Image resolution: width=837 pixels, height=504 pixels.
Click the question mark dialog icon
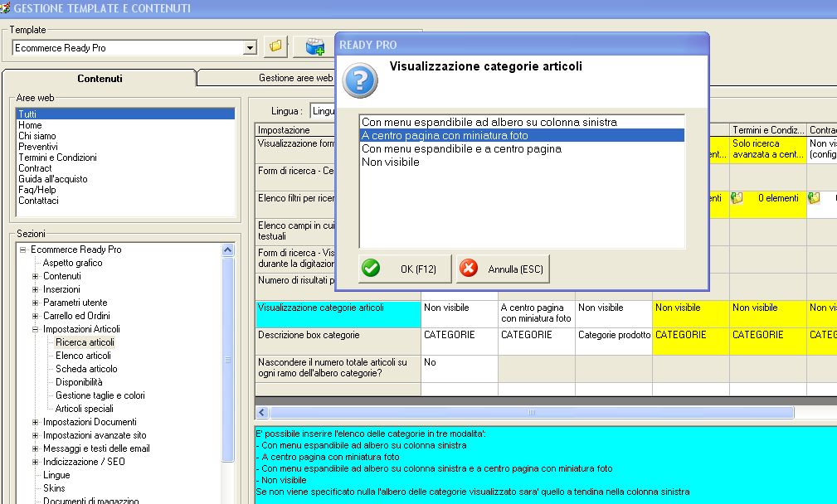click(x=360, y=80)
